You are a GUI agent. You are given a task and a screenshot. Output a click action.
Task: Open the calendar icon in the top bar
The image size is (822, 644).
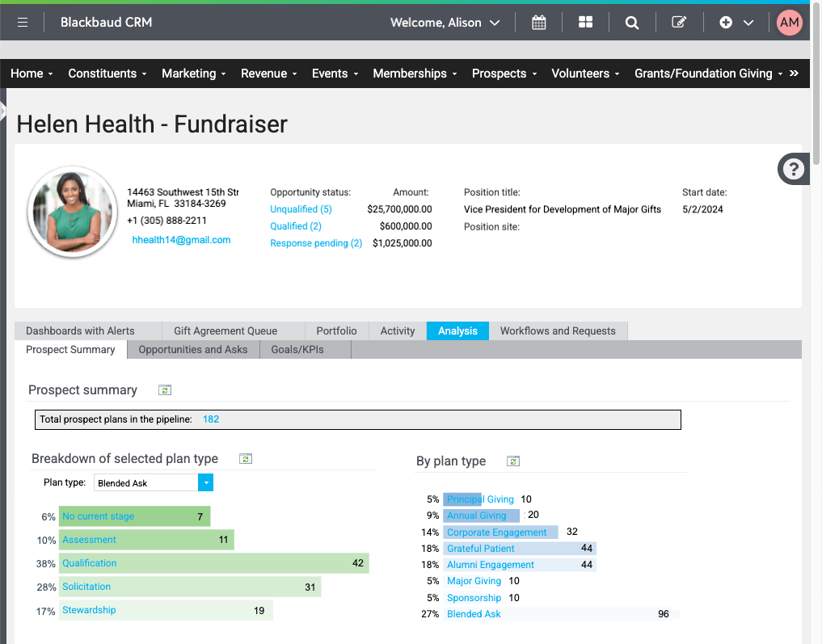pos(538,22)
